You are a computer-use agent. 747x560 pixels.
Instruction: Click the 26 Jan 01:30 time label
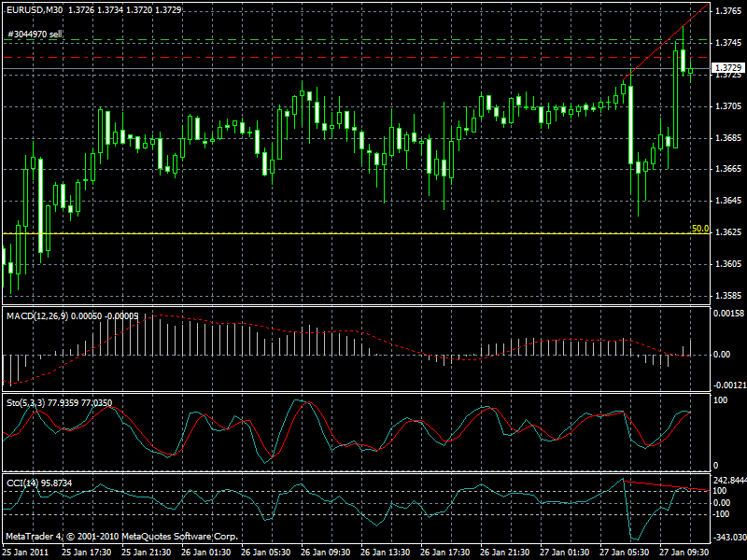(x=205, y=552)
